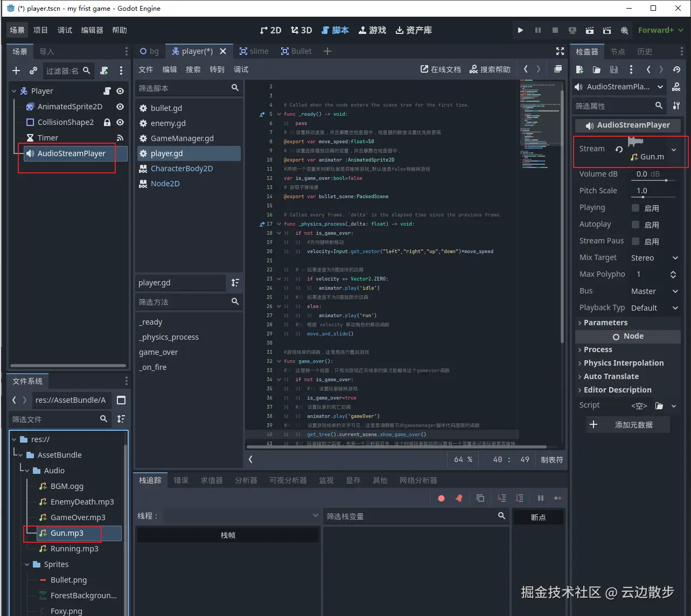Hide the AnimatedSprite2D node

[120, 107]
